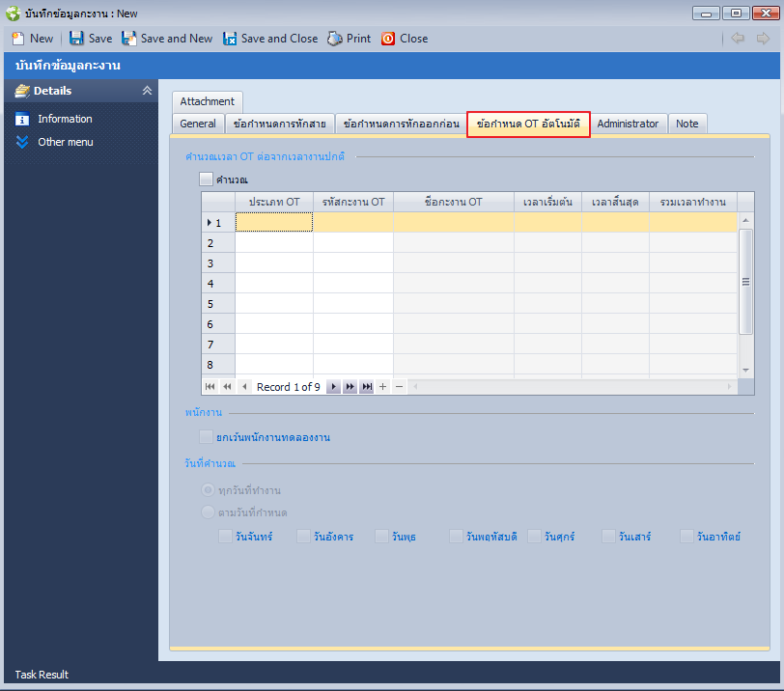
Task: Select ทุกวันที่ทำงาน radio button
Action: pyautogui.click(x=208, y=489)
